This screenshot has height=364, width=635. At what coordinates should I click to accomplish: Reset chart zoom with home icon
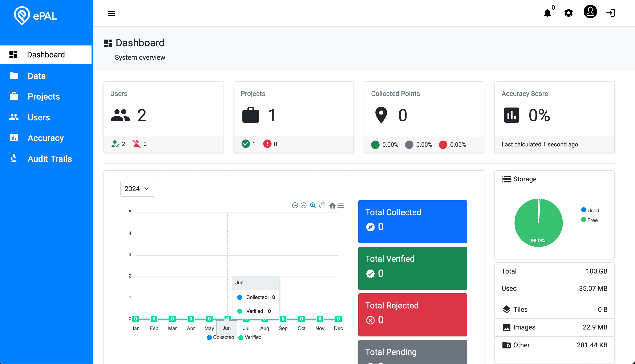(332, 206)
